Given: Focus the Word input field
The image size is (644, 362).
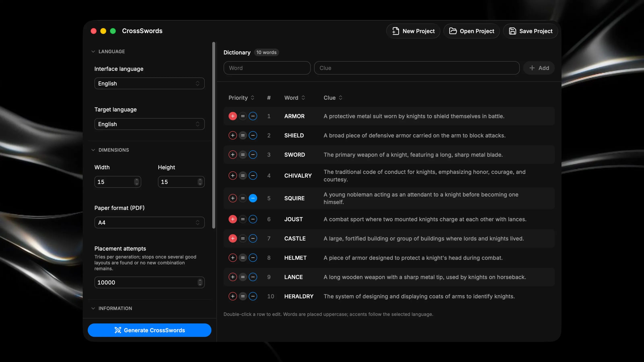Looking at the screenshot, I should (x=267, y=68).
